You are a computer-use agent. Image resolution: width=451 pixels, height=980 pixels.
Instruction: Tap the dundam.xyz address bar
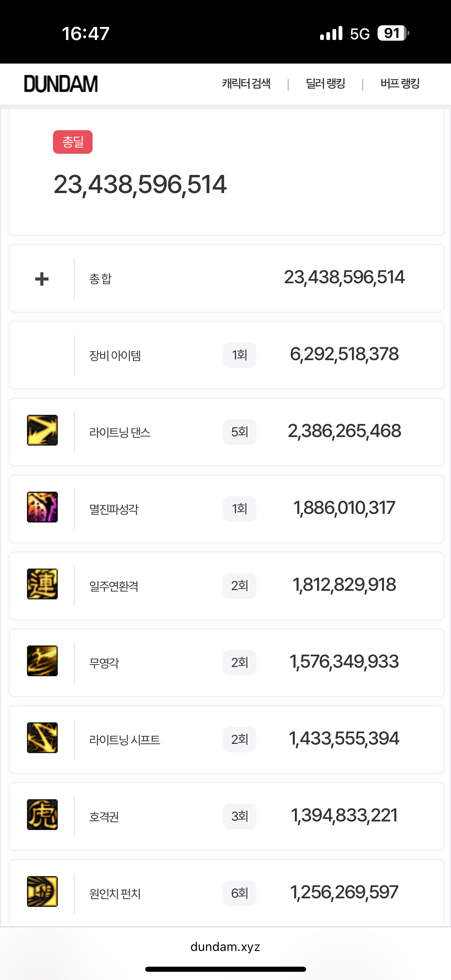(x=225, y=947)
